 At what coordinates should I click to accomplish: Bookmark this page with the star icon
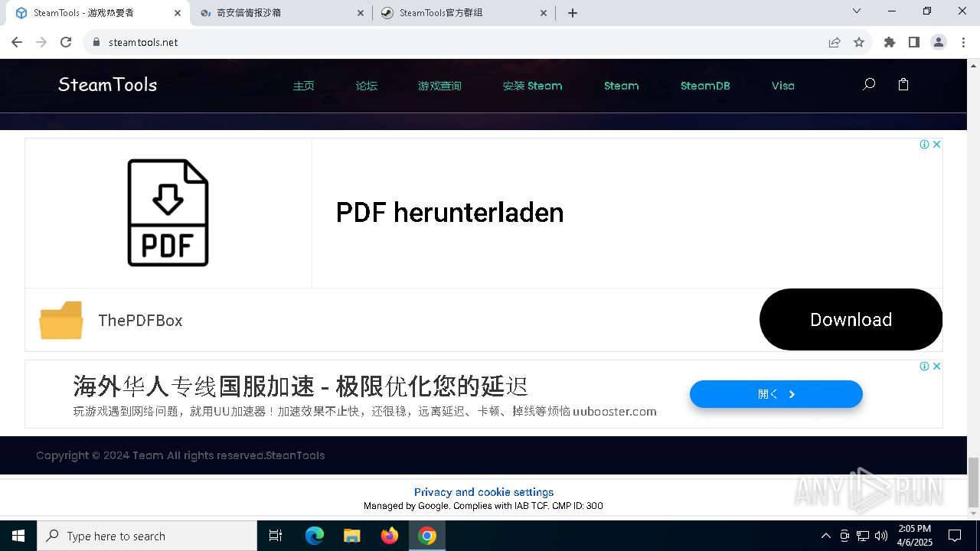(859, 42)
